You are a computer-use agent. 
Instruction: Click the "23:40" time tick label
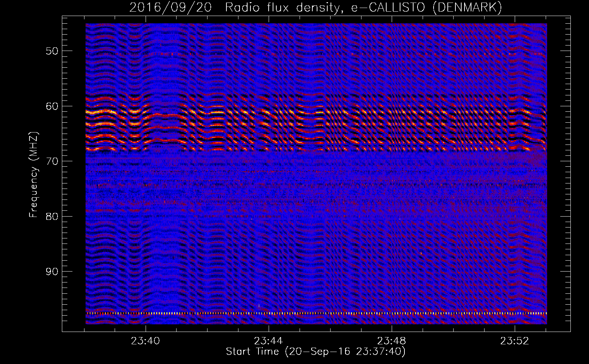(146, 341)
